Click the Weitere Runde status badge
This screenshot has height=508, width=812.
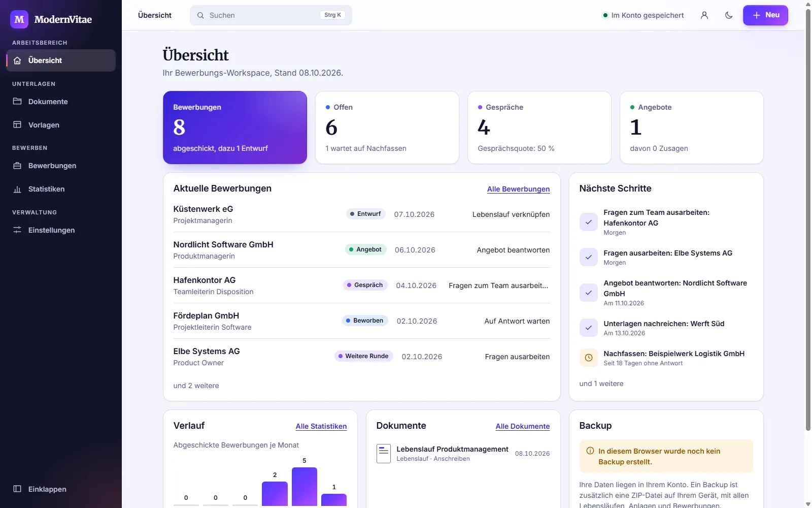363,356
